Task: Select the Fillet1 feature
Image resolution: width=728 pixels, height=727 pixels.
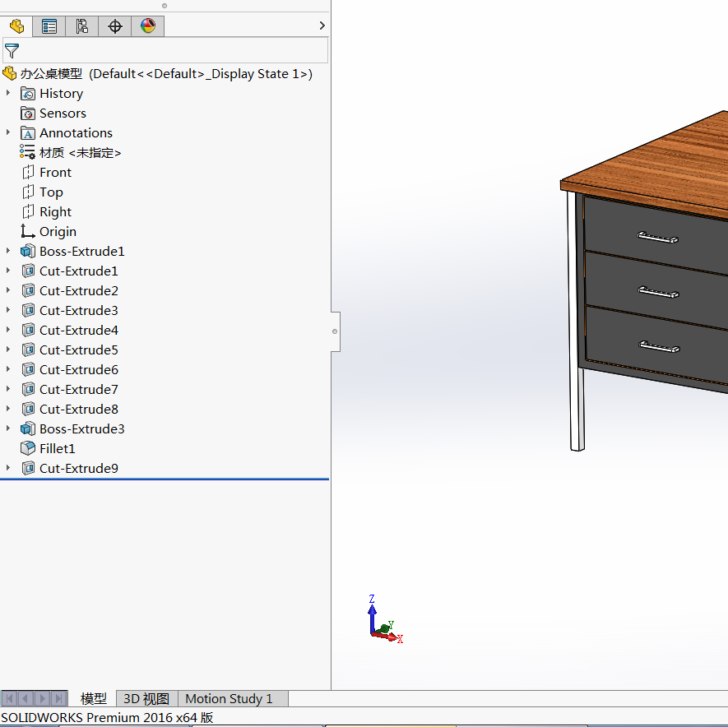Action: (x=57, y=449)
